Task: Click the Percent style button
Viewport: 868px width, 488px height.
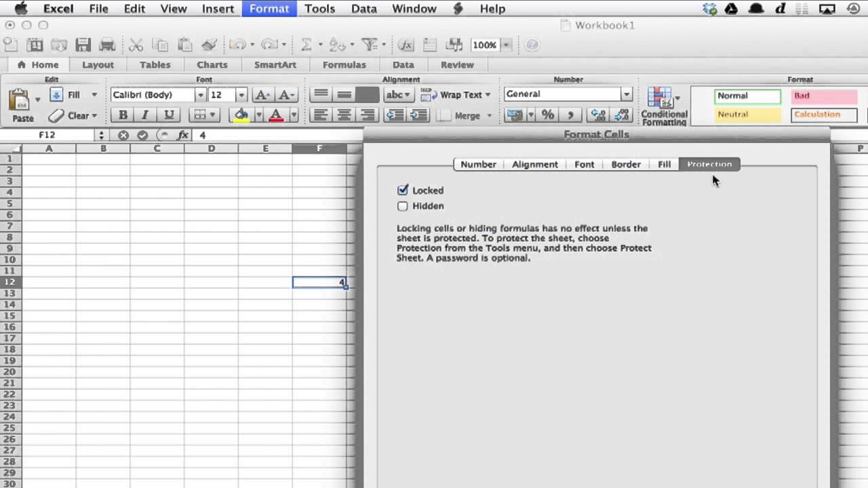Action: (547, 115)
